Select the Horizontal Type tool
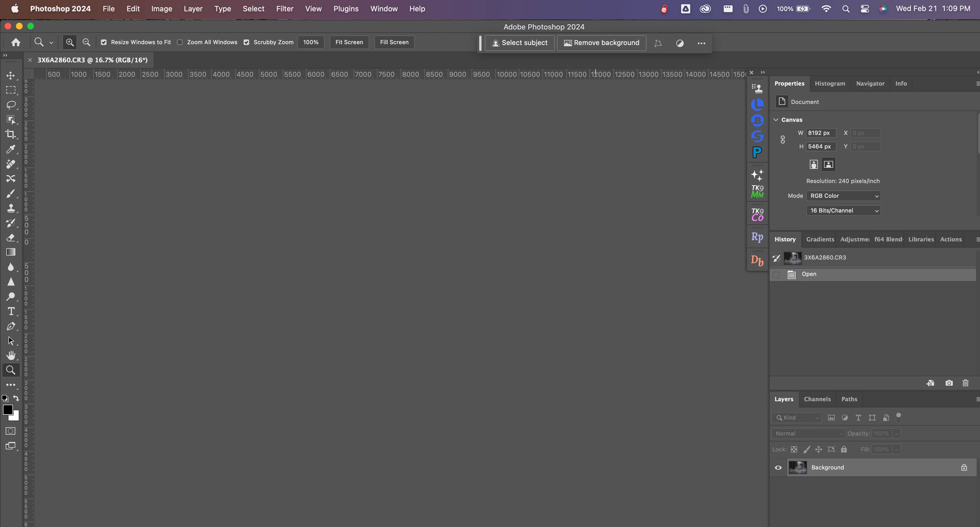This screenshot has width=980, height=527. pos(11,311)
